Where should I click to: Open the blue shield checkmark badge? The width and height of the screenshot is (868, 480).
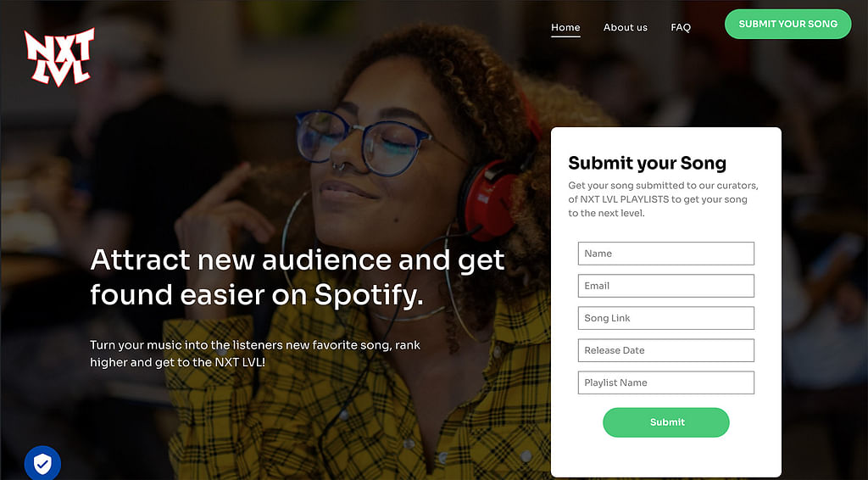pos(42,463)
